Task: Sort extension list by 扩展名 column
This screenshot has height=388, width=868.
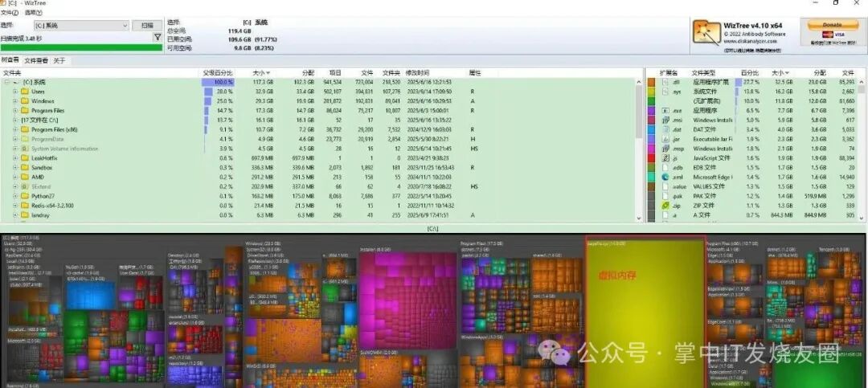Action: (x=669, y=72)
